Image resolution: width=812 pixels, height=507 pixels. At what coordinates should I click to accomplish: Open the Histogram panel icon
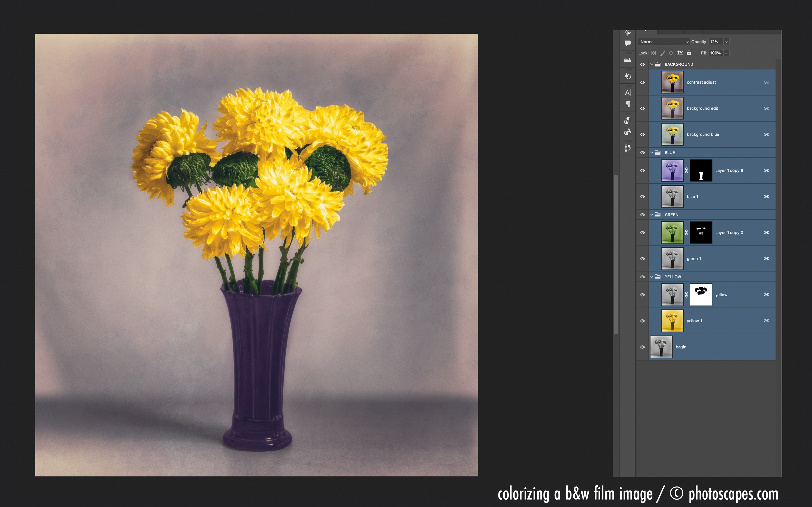coord(628,60)
